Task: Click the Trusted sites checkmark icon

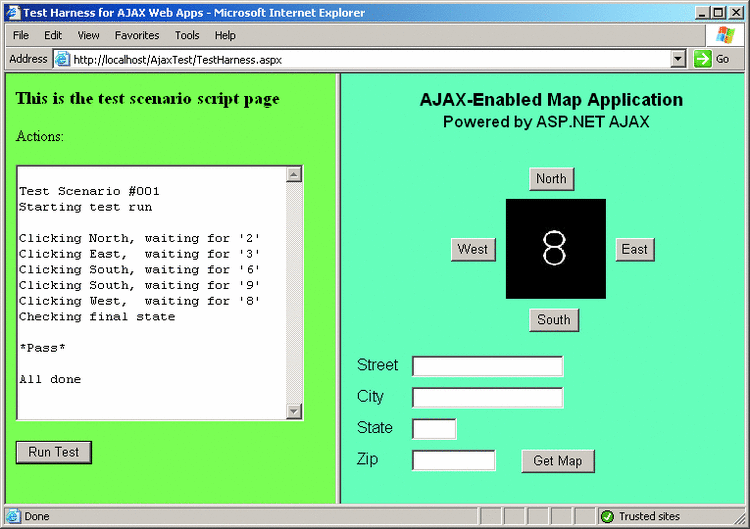Action: (x=607, y=517)
